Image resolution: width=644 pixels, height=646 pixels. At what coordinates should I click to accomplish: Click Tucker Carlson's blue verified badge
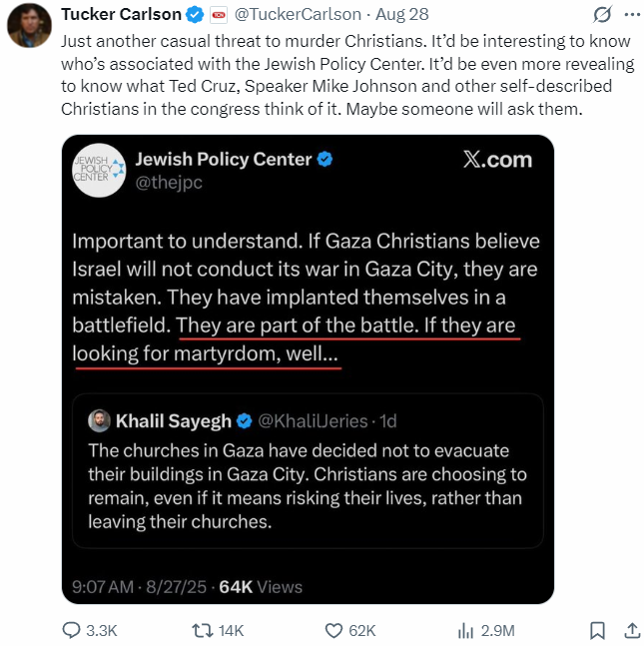pyautogui.click(x=195, y=15)
